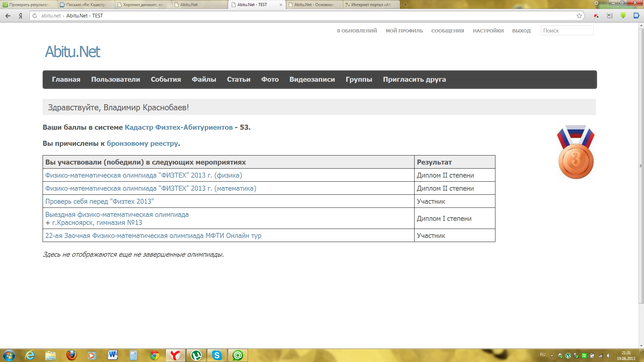The width and height of the screenshot is (644, 362).
Task: Click the bookmark star in address bar
Action: coord(579,16)
